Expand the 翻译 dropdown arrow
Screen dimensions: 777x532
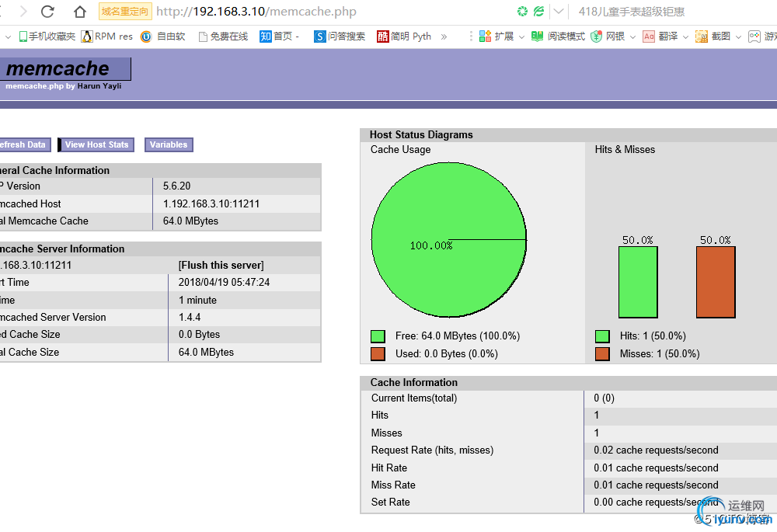(685, 37)
